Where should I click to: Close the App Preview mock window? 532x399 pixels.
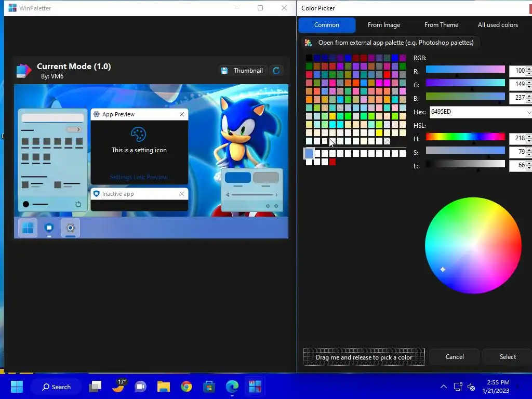pyautogui.click(x=182, y=114)
